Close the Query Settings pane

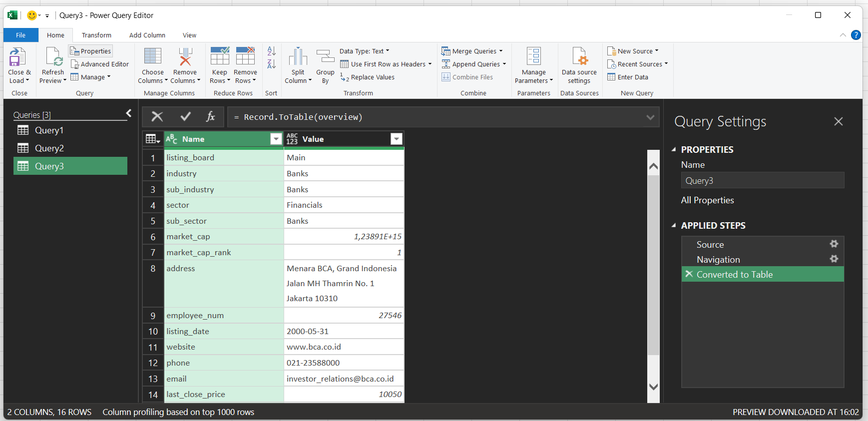click(x=839, y=121)
